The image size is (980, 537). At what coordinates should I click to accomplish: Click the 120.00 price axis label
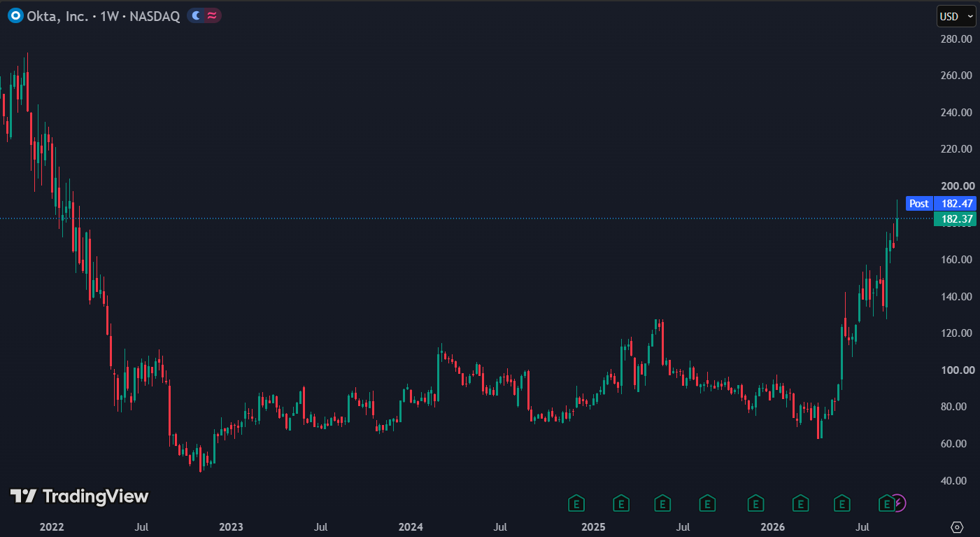(x=958, y=333)
